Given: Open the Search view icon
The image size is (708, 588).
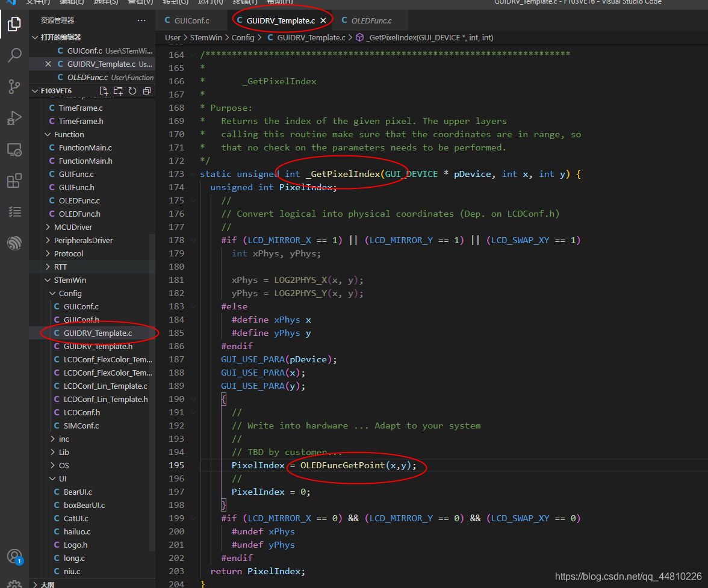Looking at the screenshot, I should tap(14, 55).
